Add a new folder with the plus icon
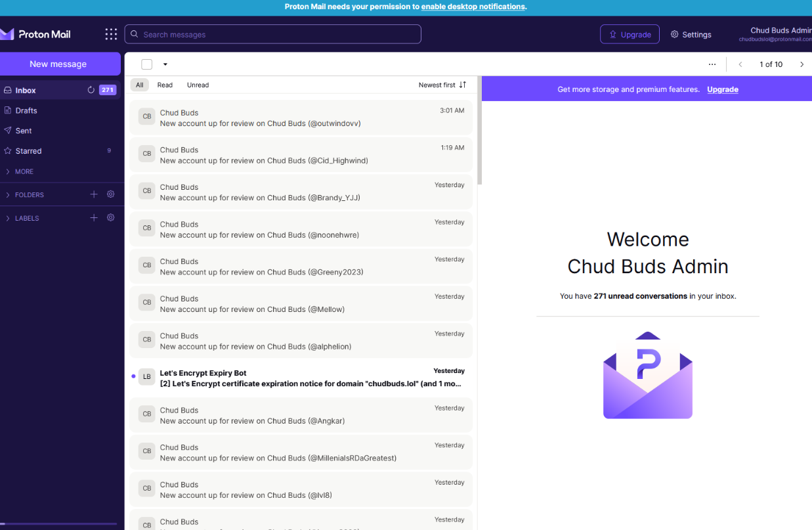 click(x=94, y=194)
